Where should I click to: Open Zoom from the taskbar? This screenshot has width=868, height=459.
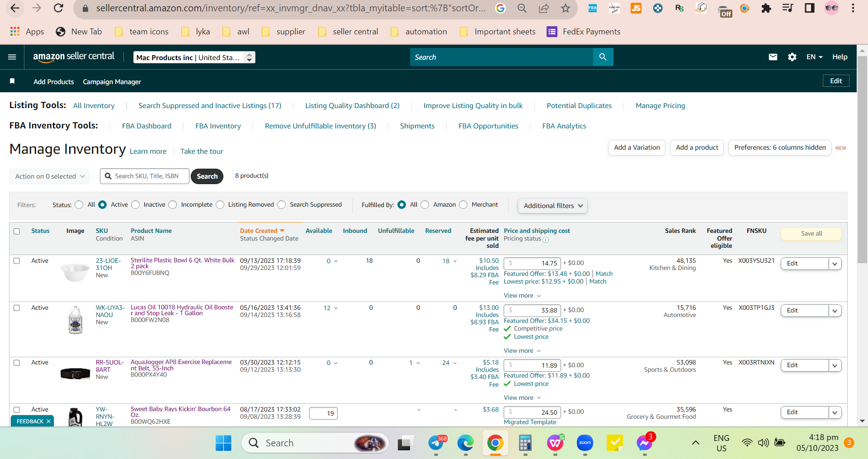[x=585, y=443]
